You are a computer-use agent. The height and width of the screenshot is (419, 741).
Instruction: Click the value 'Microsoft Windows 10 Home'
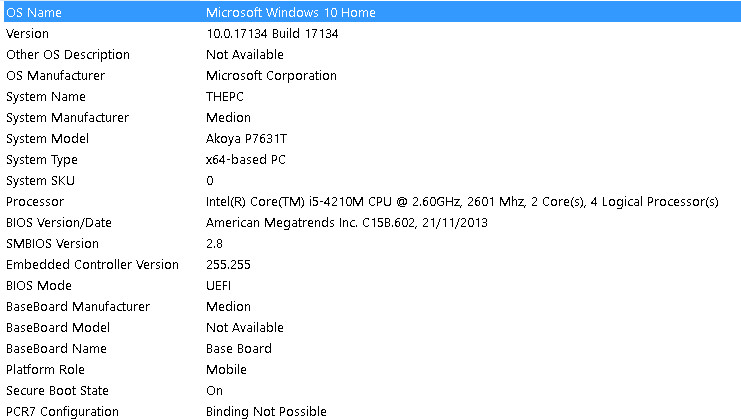click(291, 12)
